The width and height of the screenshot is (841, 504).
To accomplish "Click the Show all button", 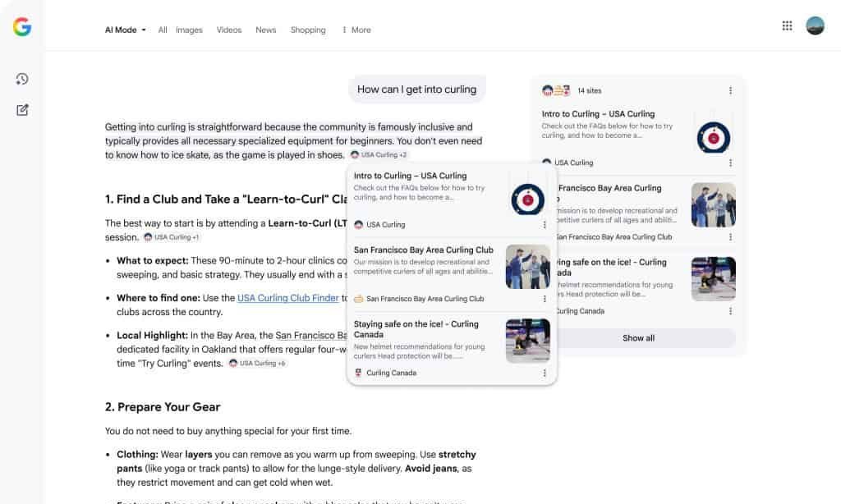I will [638, 338].
